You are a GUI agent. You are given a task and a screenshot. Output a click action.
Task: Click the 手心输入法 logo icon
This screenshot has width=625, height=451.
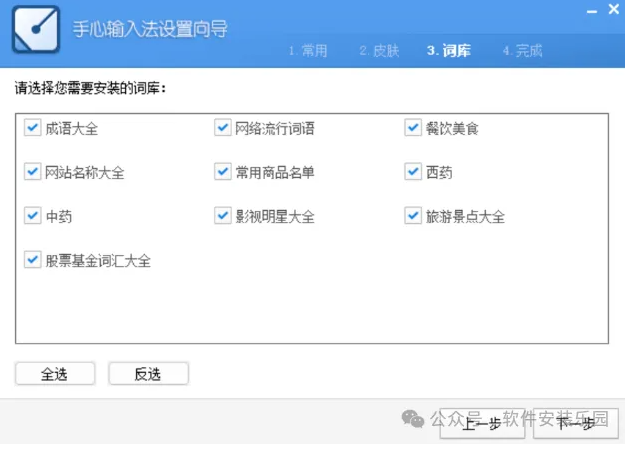coord(35,30)
